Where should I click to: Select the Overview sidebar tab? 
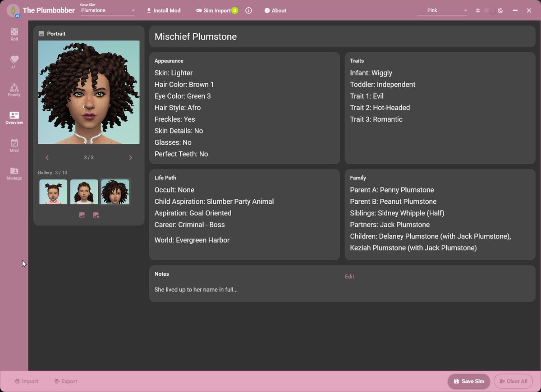(14, 118)
